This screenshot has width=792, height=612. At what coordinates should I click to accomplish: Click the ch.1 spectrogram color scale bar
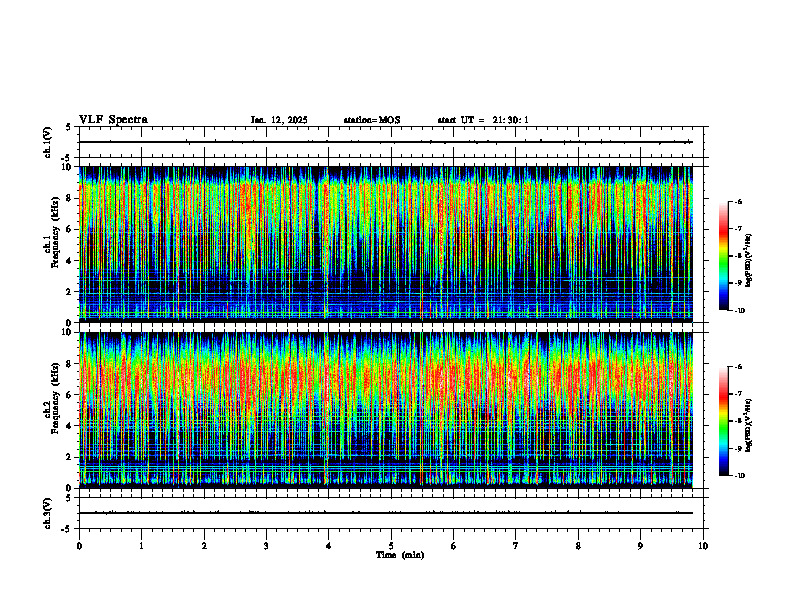(723, 256)
